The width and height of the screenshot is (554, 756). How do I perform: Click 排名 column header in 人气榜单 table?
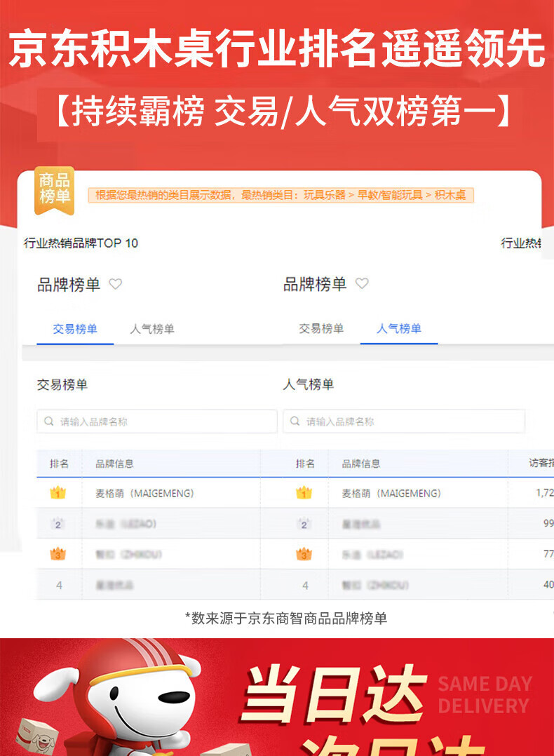pos(305,464)
